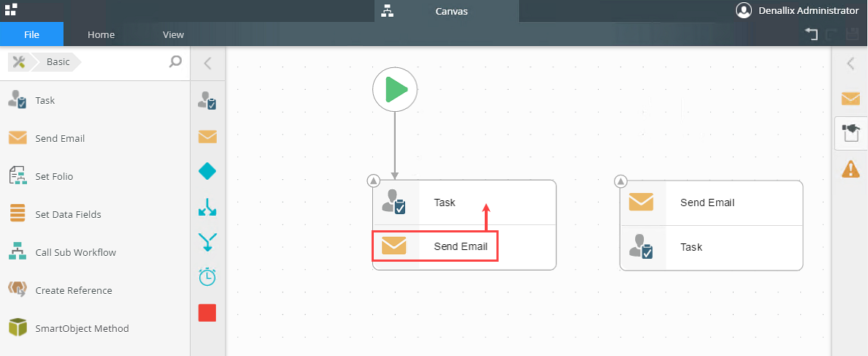Select Task step in right activity
This screenshot has height=356, width=868.
click(711, 247)
